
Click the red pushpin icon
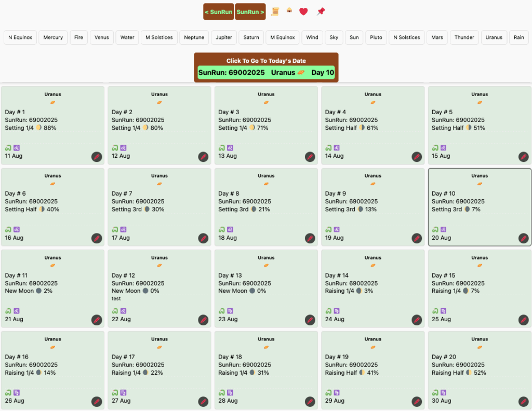(x=321, y=11)
